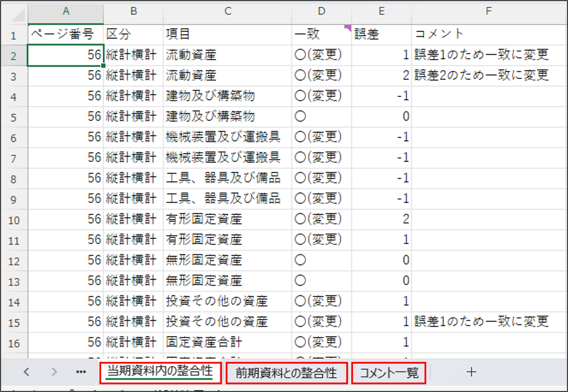Select the 固定資産合計 cell in row 16

click(x=227, y=342)
